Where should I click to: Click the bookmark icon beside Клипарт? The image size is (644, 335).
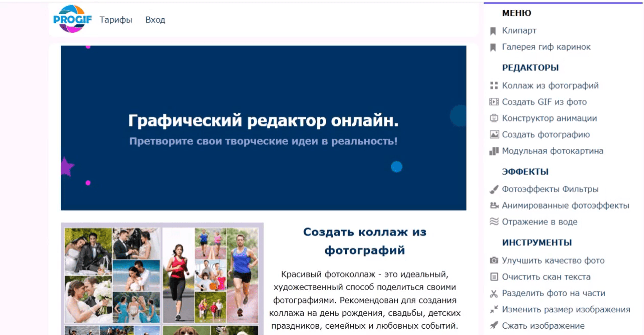[x=493, y=31]
